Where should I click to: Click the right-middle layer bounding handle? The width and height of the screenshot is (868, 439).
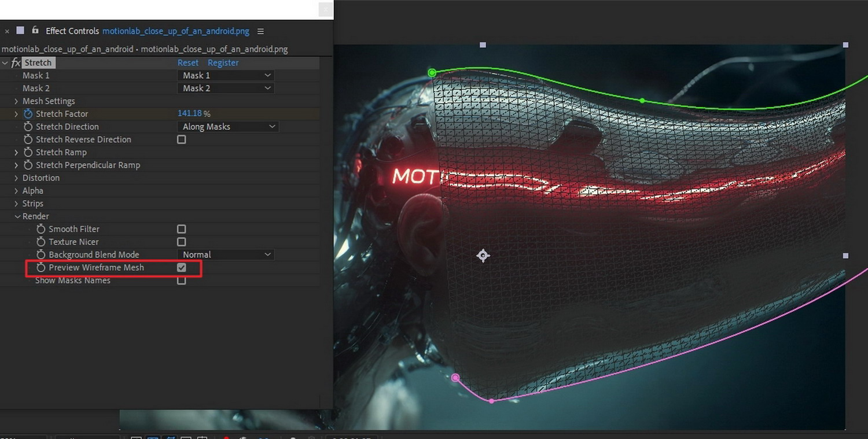(x=845, y=255)
